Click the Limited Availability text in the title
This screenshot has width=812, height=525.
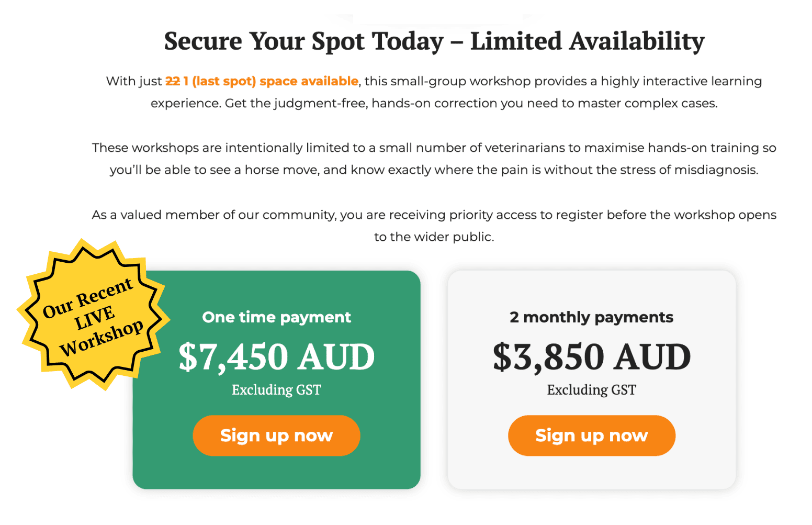click(588, 41)
